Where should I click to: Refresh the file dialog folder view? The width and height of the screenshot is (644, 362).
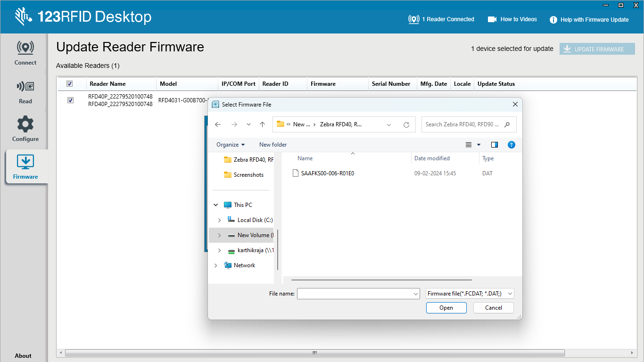[x=406, y=125]
